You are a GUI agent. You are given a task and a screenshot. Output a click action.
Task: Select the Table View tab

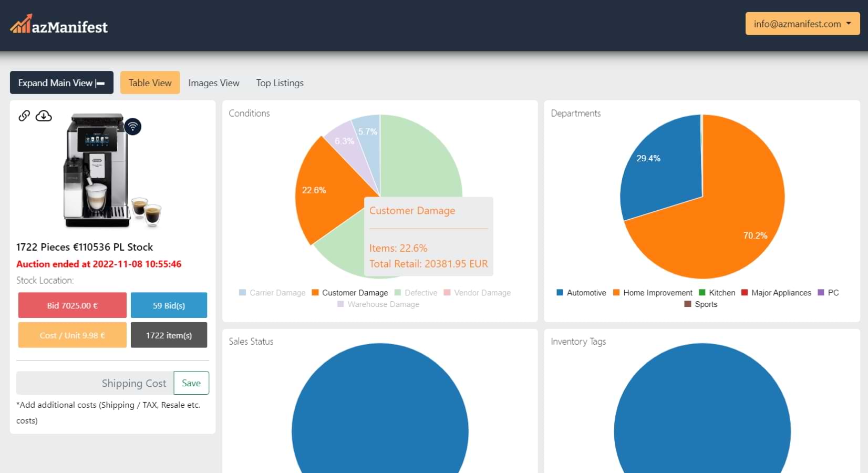point(150,83)
